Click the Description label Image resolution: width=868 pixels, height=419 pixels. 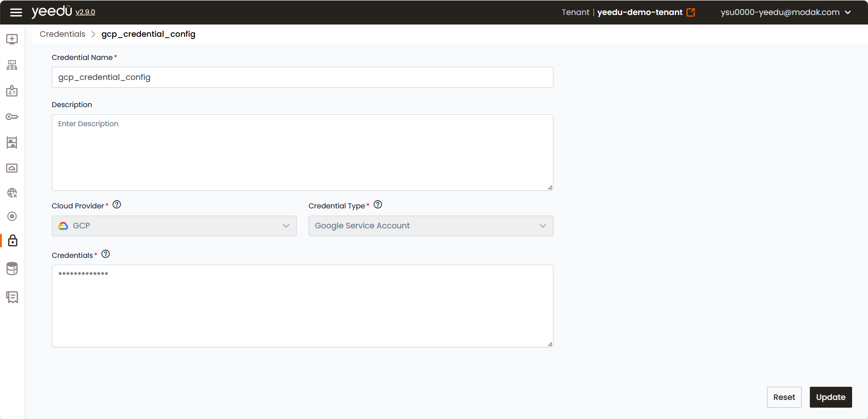[x=72, y=104]
